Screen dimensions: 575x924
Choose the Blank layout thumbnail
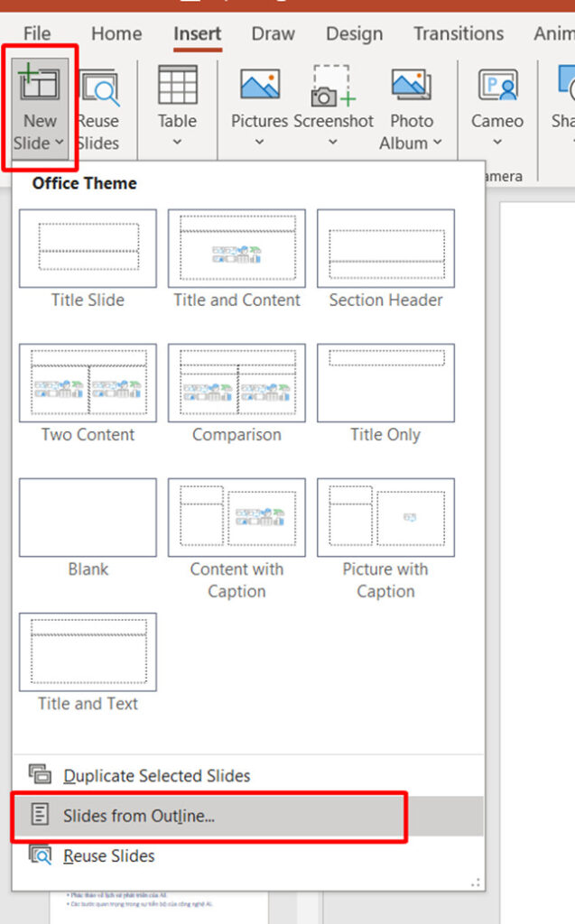click(x=88, y=518)
